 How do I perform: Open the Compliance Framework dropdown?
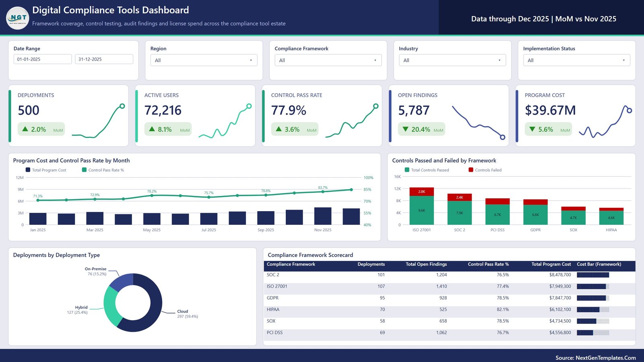328,60
